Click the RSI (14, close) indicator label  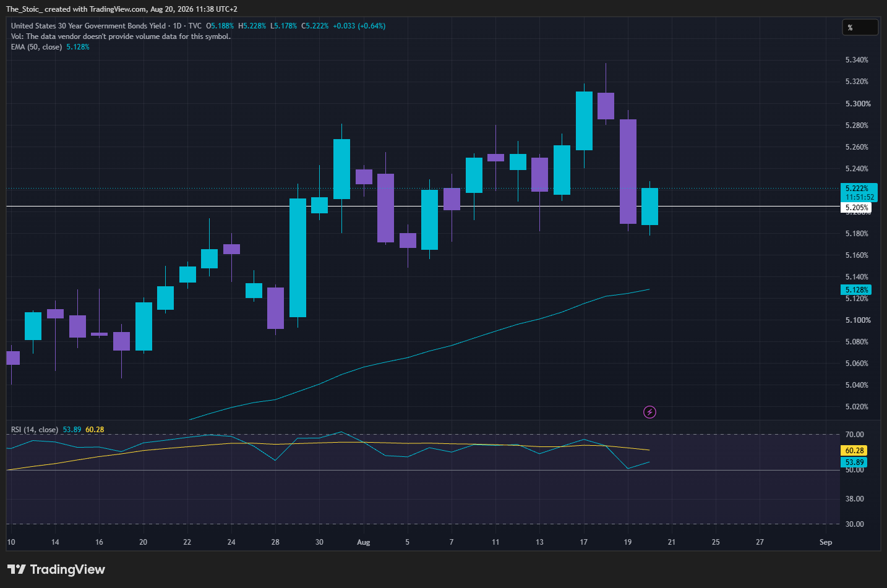35,430
